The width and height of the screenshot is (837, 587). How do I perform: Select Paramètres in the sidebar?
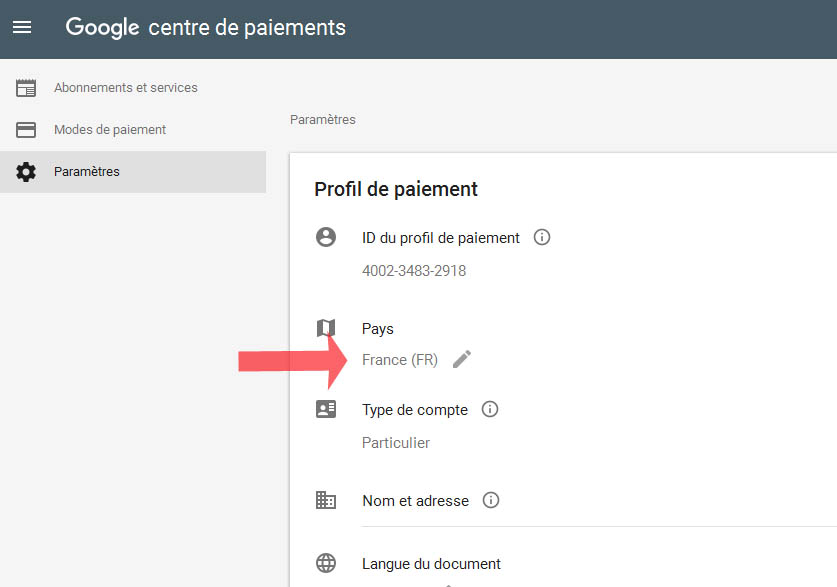click(87, 172)
